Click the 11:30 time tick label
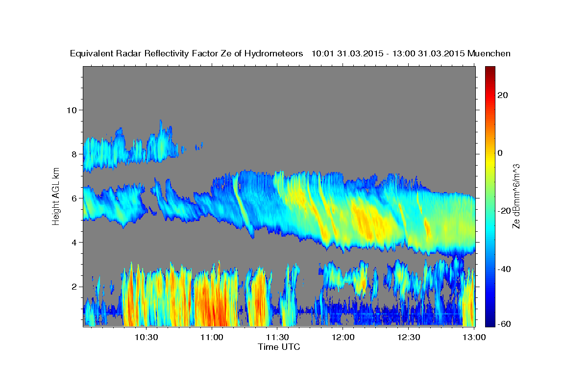 pos(278,338)
